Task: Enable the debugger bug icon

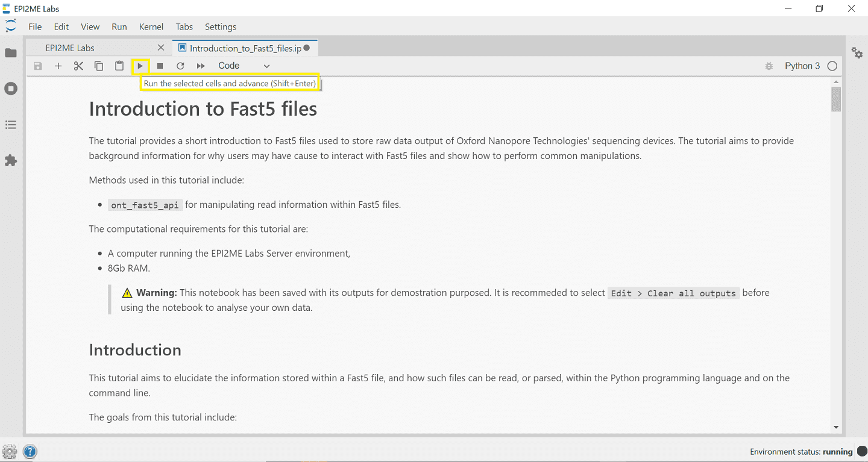Action: click(769, 66)
